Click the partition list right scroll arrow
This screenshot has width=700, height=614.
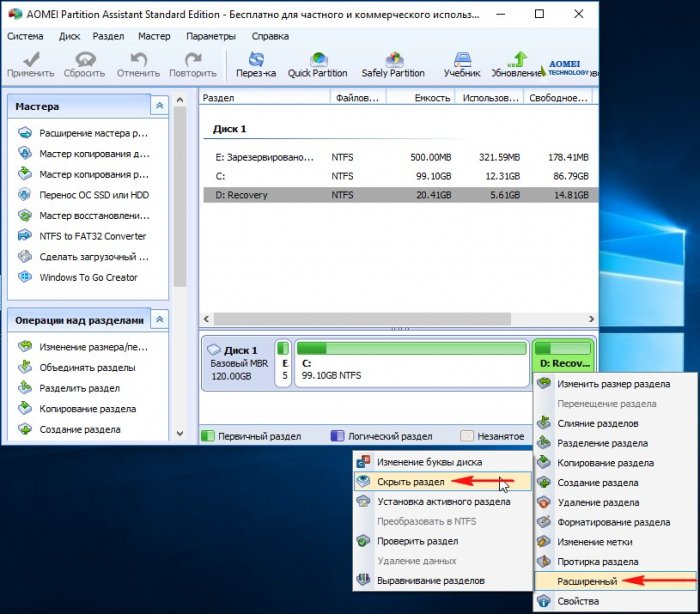point(591,319)
